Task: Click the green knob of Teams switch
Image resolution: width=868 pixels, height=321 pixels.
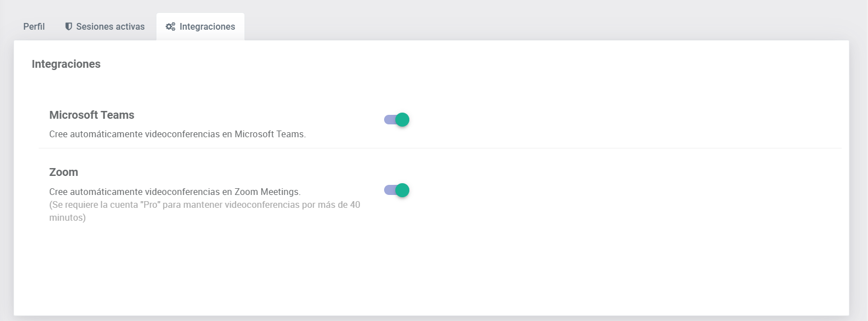Action: [402, 119]
